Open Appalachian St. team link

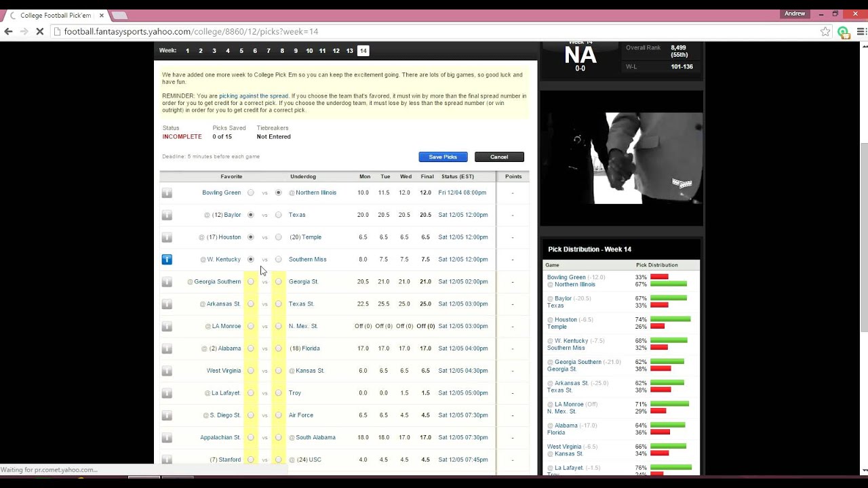[x=220, y=437]
